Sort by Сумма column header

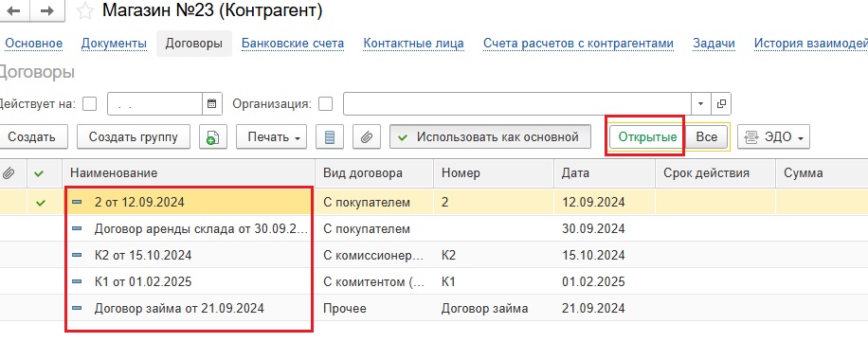(x=822, y=173)
